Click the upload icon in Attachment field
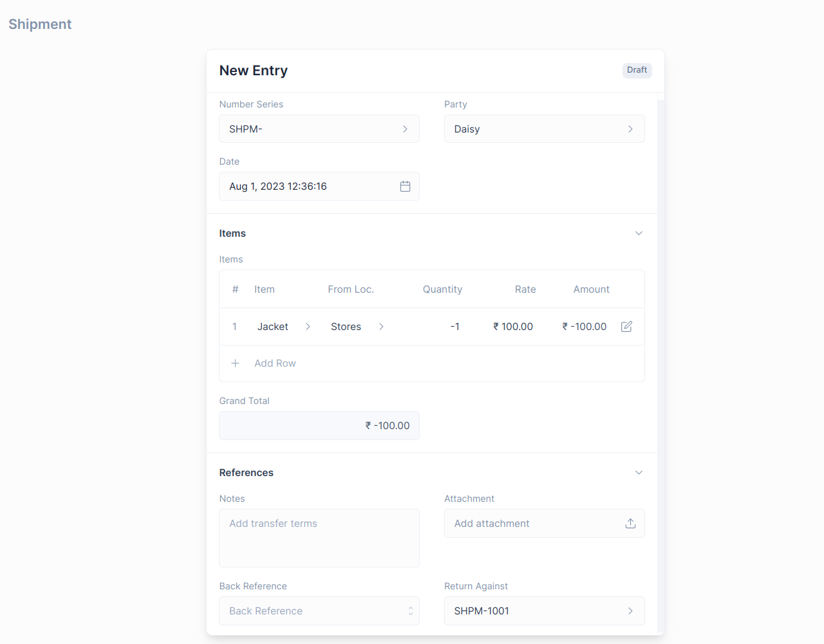This screenshot has width=824, height=644. [x=630, y=524]
